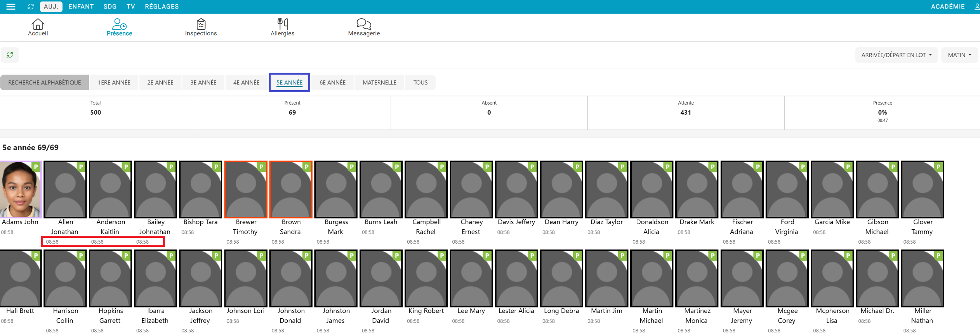Toggle presence badge on Allen Jonathan

click(x=81, y=167)
